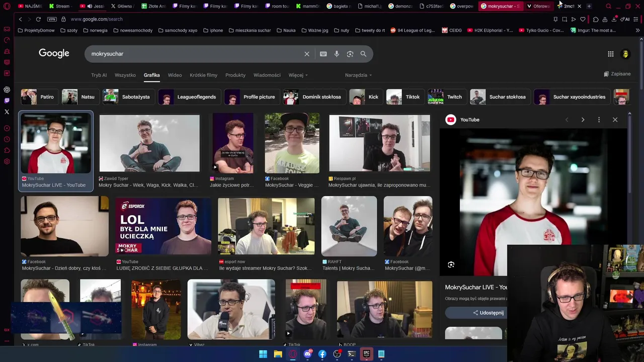Start voice search with microphone icon
The height and width of the screenshot is (362, 644).
[337, 54]
